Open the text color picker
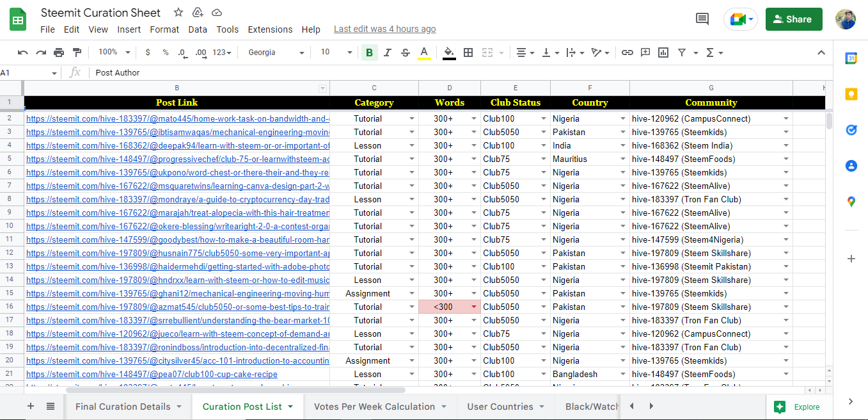 (423, 52)
